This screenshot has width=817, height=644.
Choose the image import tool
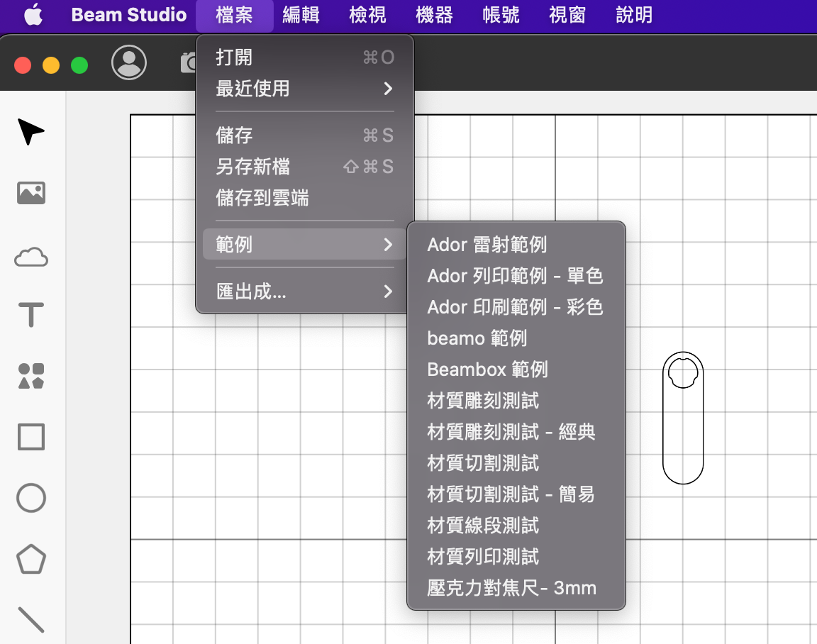[x=31, y=193]
